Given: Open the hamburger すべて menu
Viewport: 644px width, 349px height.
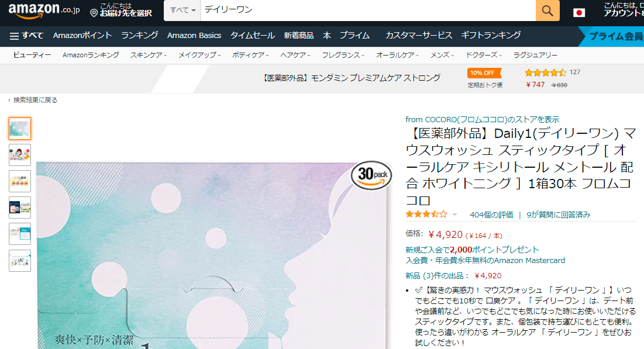Looking at the screenshot, I should tap(26, 36).
